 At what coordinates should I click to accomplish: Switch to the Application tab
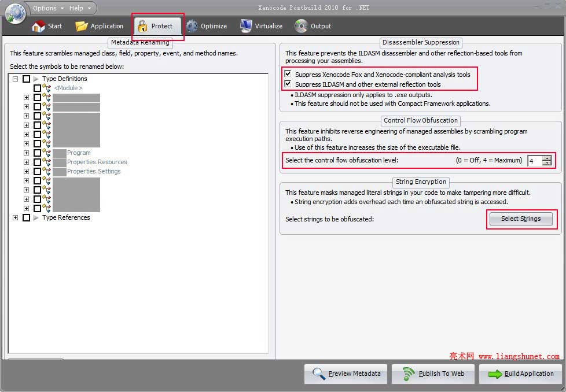[100, 27]
